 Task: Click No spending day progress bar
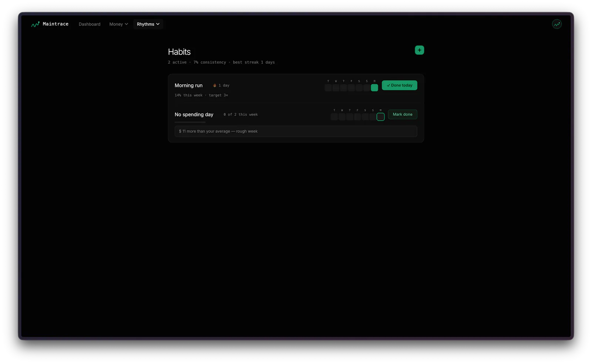pos(190,122)
